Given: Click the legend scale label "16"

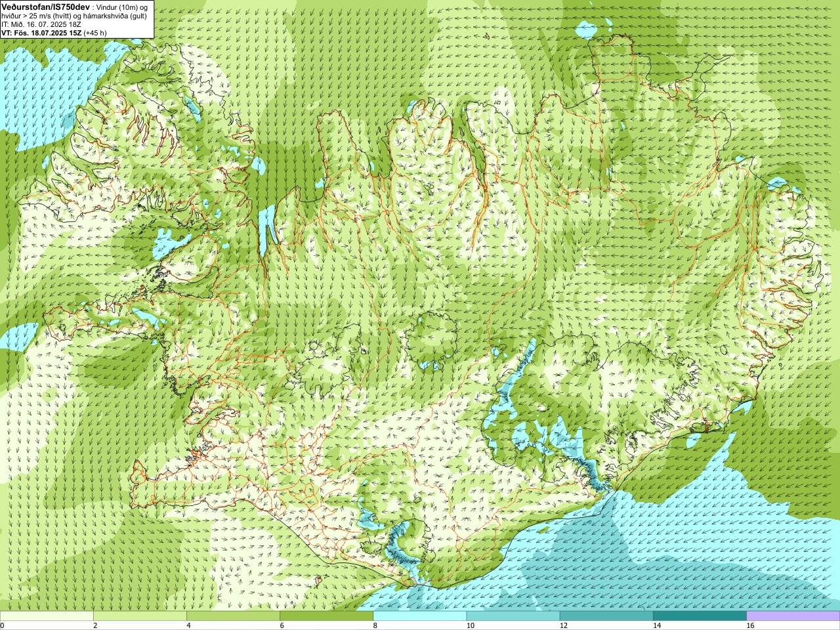Looking at the screenshot, I should point(750,625).
